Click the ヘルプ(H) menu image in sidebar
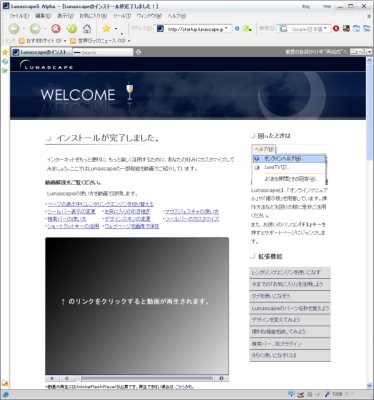374x400 pixels. click(x=264, y=149)
